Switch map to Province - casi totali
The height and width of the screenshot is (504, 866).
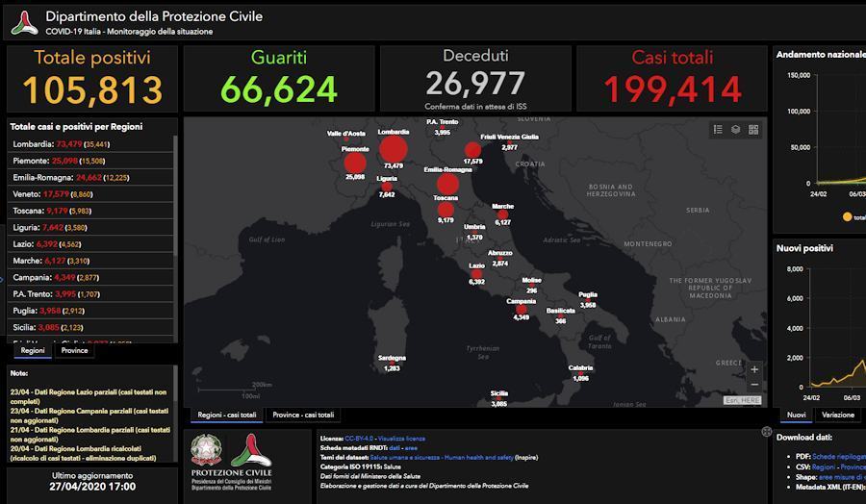303,416
